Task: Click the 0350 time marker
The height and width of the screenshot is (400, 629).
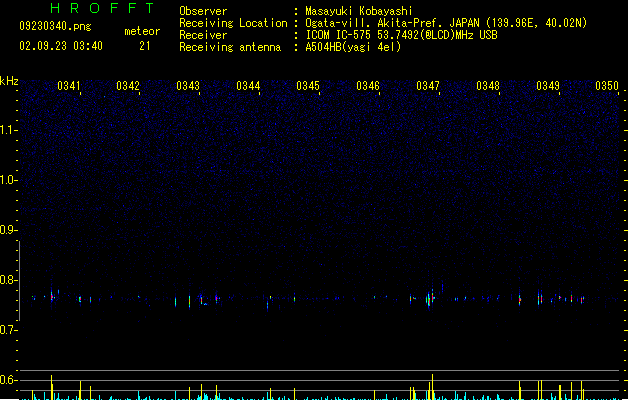Action: point(607,86)
